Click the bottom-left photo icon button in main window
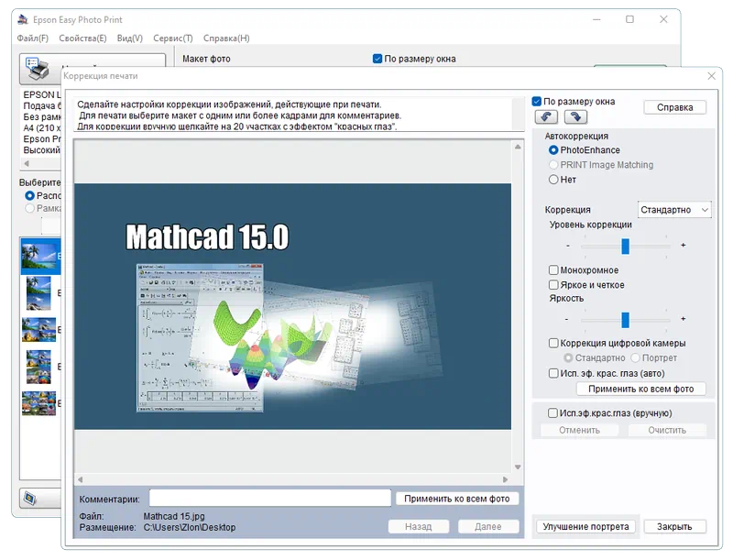Viewport: 733px width, 560px height. (30, 499)
